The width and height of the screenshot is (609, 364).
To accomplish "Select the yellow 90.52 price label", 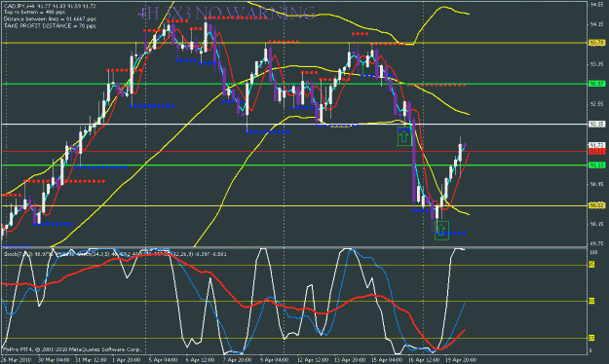I will [597, 205].
